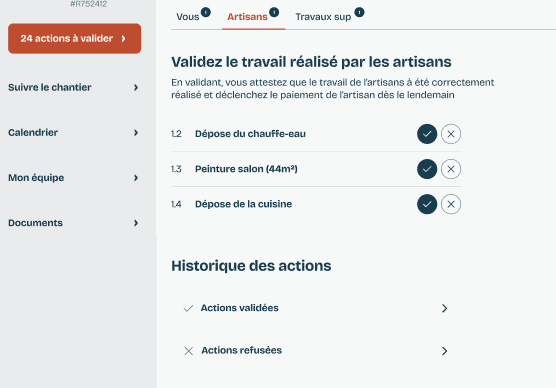Open the Actions validées history row
This screenshot has width=556, height=388.
pos(316,308)
